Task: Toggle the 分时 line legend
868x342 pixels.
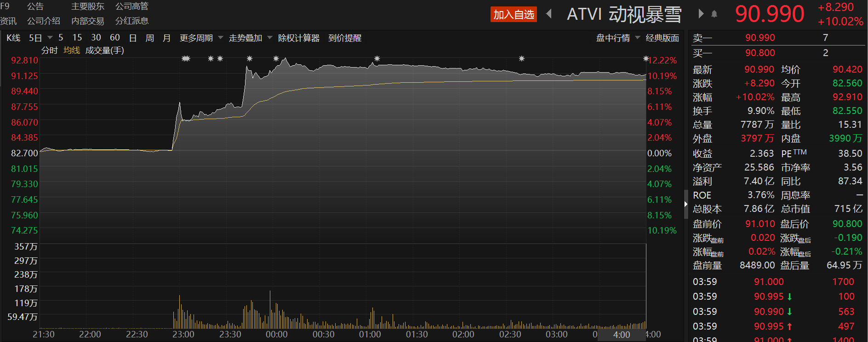Action: pos(50,50)
